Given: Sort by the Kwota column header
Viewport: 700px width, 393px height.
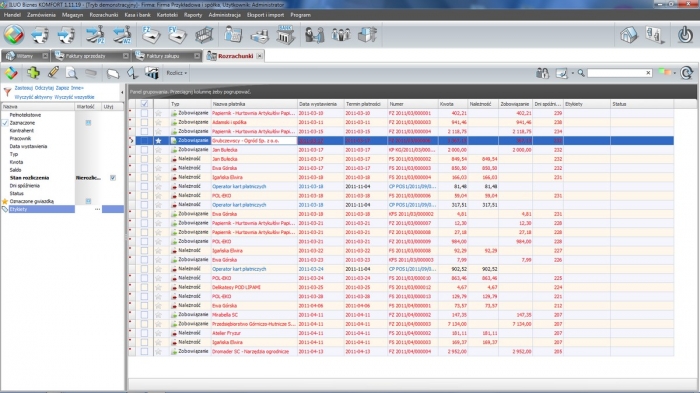Looking at the screenshot, I should [x=452, y=104].
